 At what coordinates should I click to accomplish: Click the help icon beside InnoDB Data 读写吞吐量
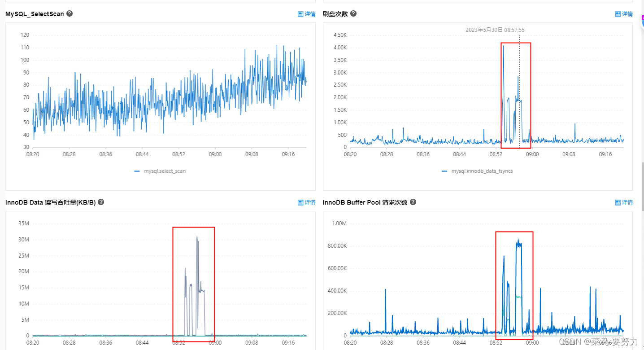pos(101,202)
